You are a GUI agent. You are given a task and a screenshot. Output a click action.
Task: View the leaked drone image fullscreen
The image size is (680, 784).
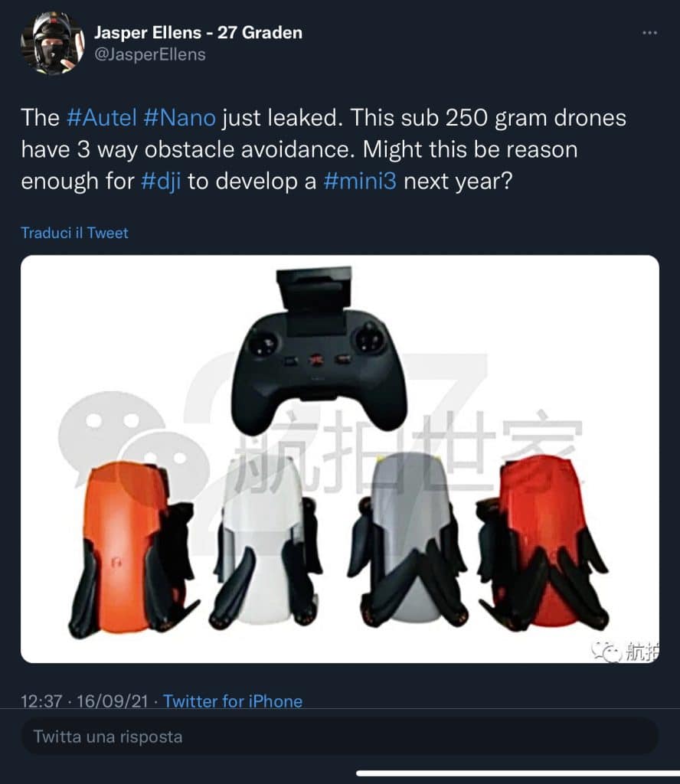point(339,459)
